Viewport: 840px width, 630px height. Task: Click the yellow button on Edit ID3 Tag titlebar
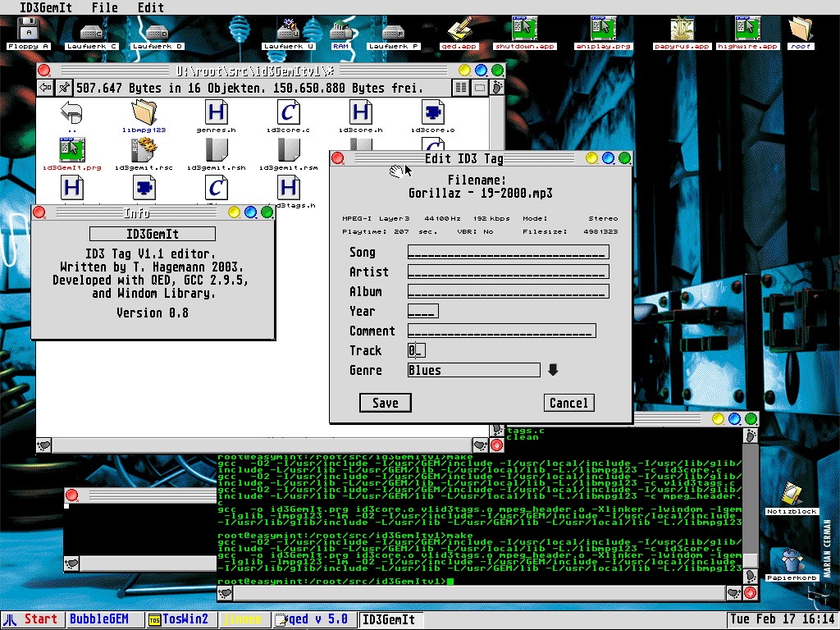(x=591, y=158)
